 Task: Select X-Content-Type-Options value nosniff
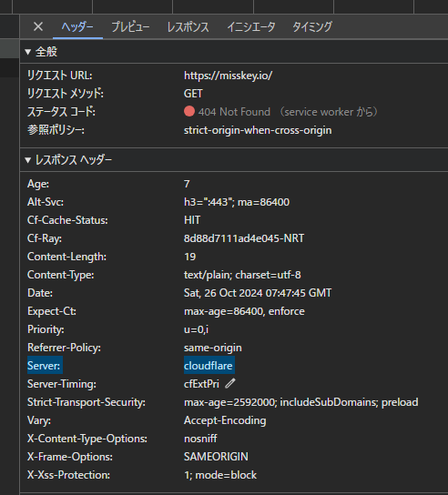[200, 439]
